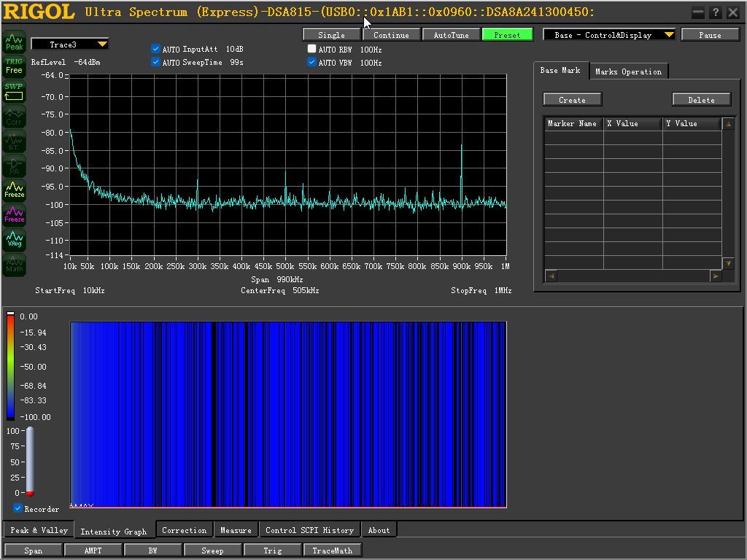Switch to Peak & Valley tab
The image size is (747, 560).
tap(39, 530)
